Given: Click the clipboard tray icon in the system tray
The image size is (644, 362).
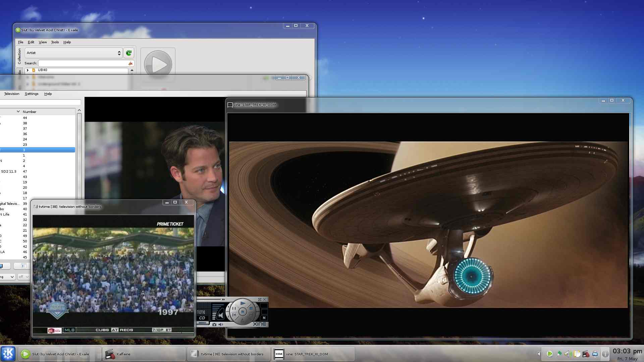Looking at the screenshot, I should pos(577,354).
